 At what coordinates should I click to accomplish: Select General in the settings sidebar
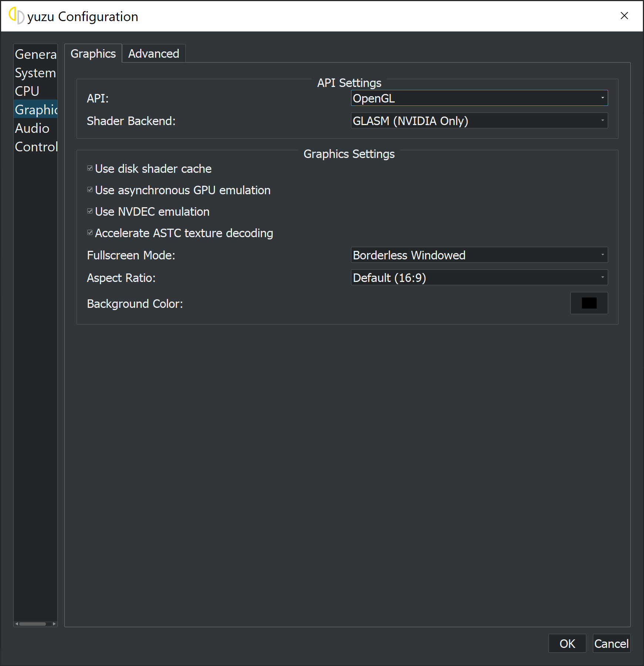click(x=36, y=54)
